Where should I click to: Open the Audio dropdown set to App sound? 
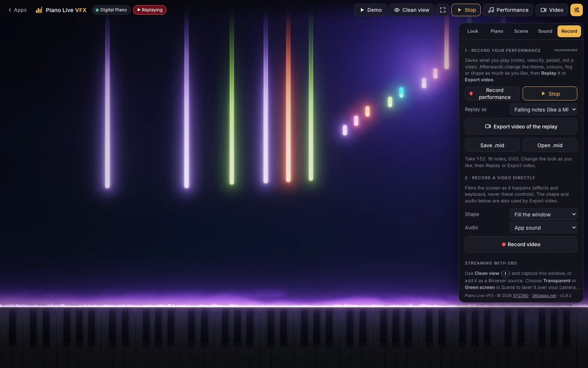[x=543, y=228]
